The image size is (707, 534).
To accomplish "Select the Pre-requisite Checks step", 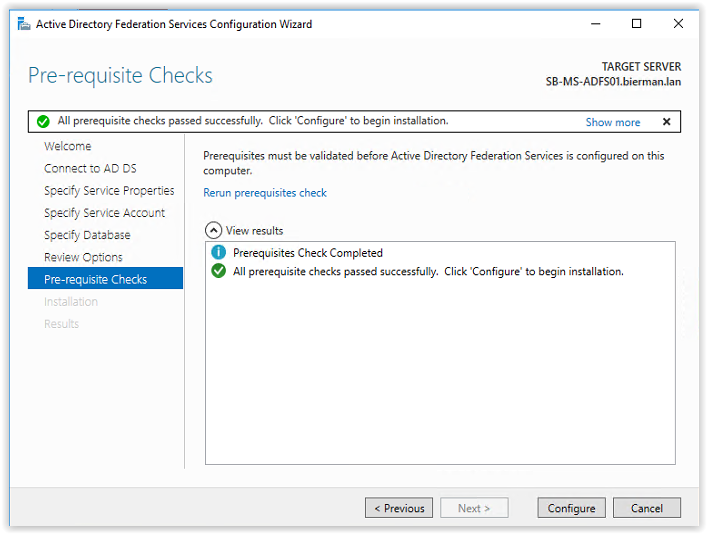I will (106, 278).
